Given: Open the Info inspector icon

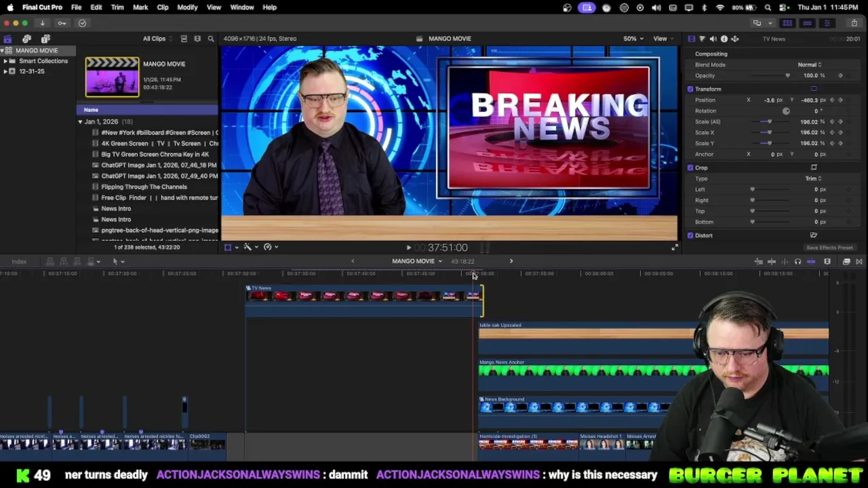Looking at the screenshot, I should click(724, 39).
